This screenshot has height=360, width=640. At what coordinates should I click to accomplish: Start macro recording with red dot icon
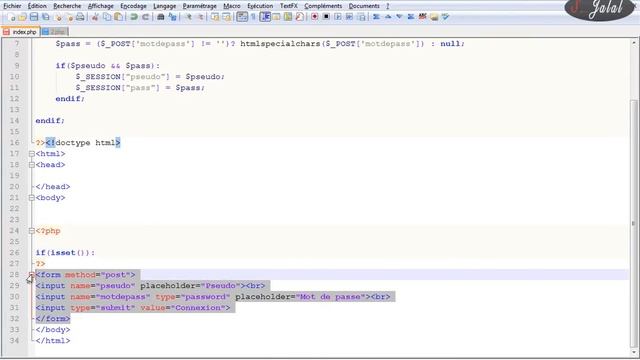tap(314, 17)
